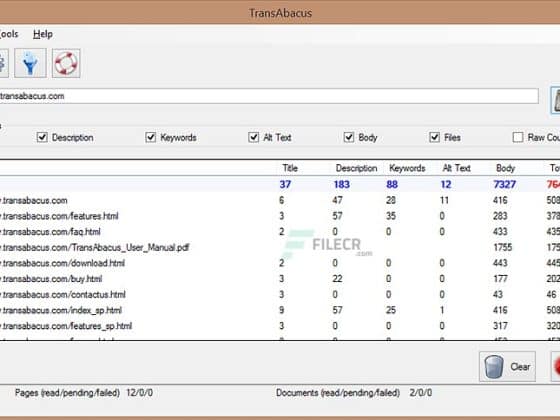Sort by the Title column header

[290, 168]
